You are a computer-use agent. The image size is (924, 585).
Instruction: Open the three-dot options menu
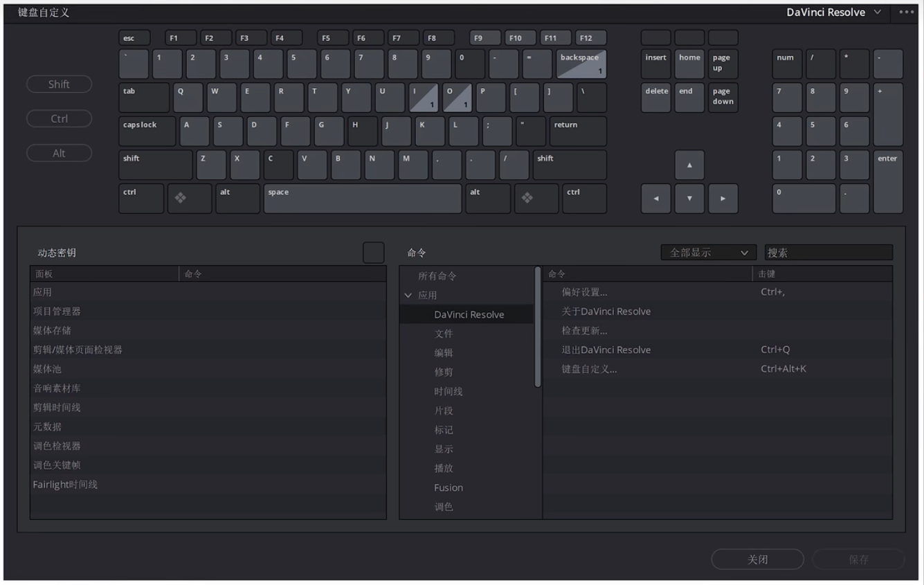click(x=907, y=12)
